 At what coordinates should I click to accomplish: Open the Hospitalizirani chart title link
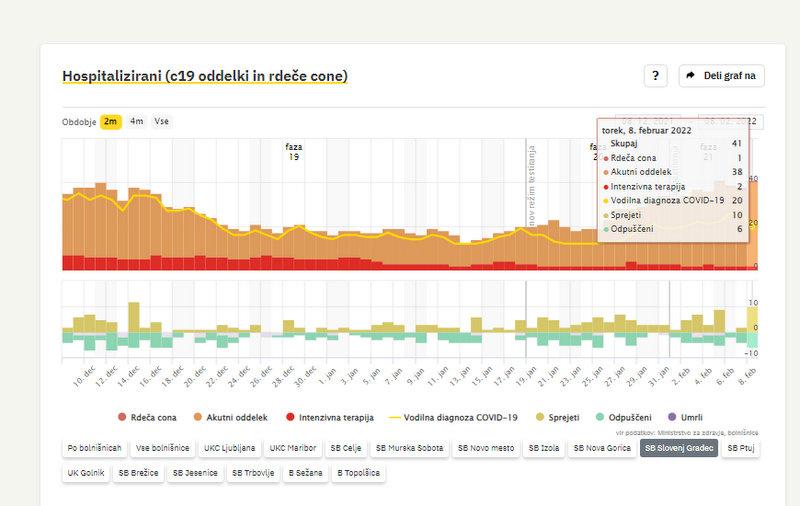click(205, 76)
